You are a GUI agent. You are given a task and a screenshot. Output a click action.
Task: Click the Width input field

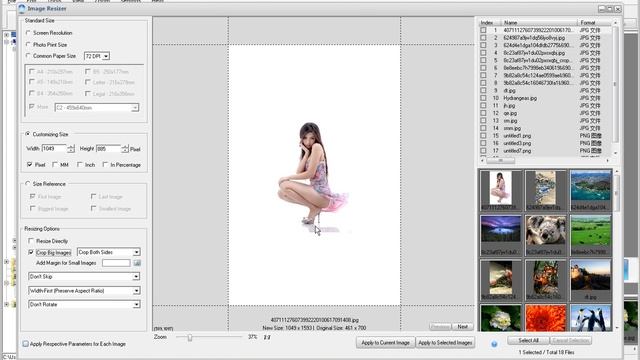coord(54,149)
